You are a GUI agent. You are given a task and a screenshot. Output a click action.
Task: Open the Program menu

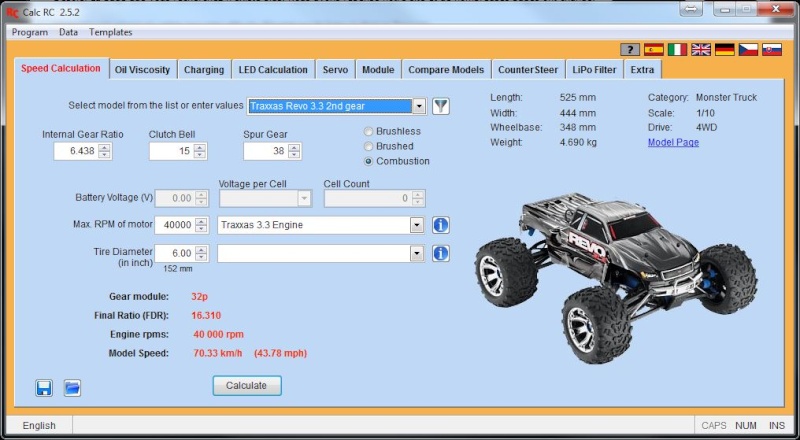(x=30, y=32)
